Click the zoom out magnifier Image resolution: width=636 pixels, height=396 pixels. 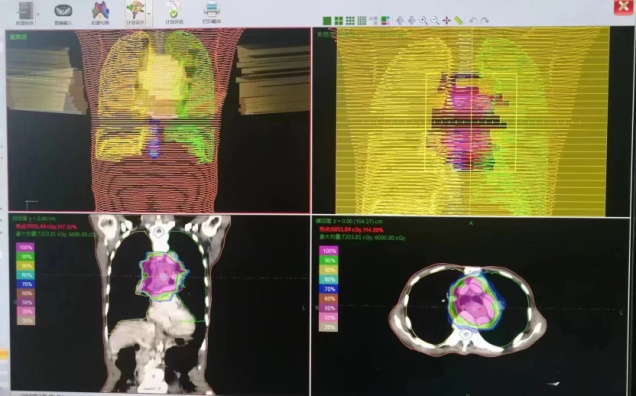click(435, 21)
